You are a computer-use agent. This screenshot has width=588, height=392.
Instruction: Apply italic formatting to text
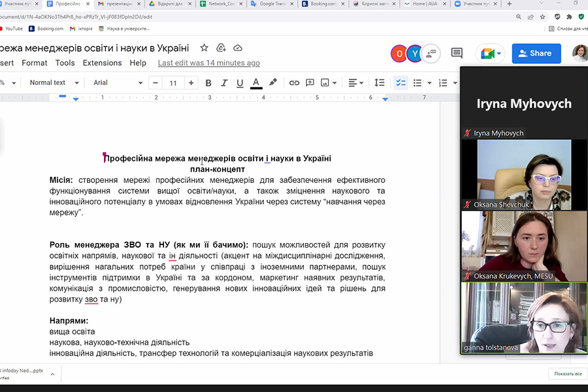click(x=224, y=83)
